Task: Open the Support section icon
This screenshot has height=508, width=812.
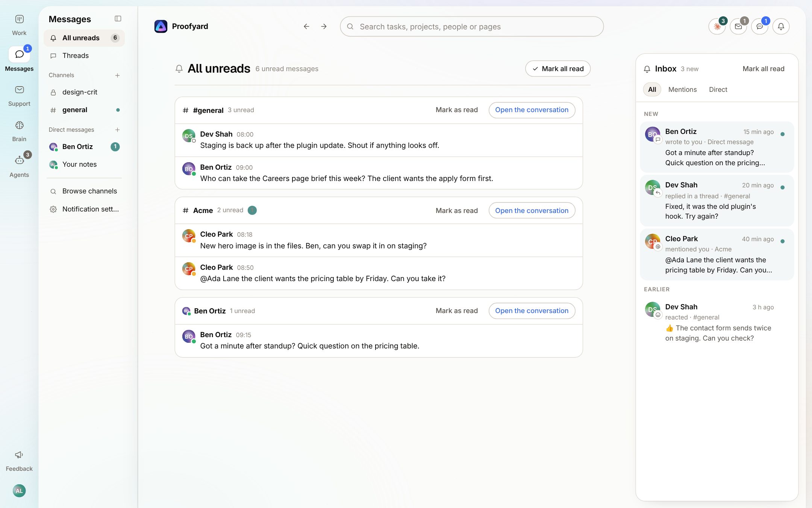Action: click(19, 90)
